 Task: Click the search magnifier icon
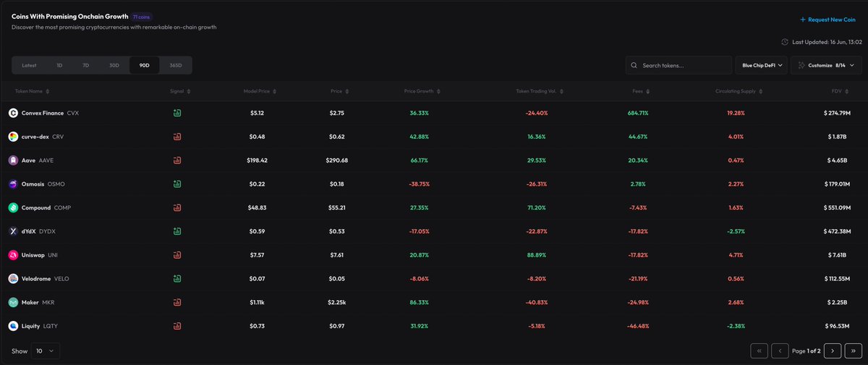[634, 65]
